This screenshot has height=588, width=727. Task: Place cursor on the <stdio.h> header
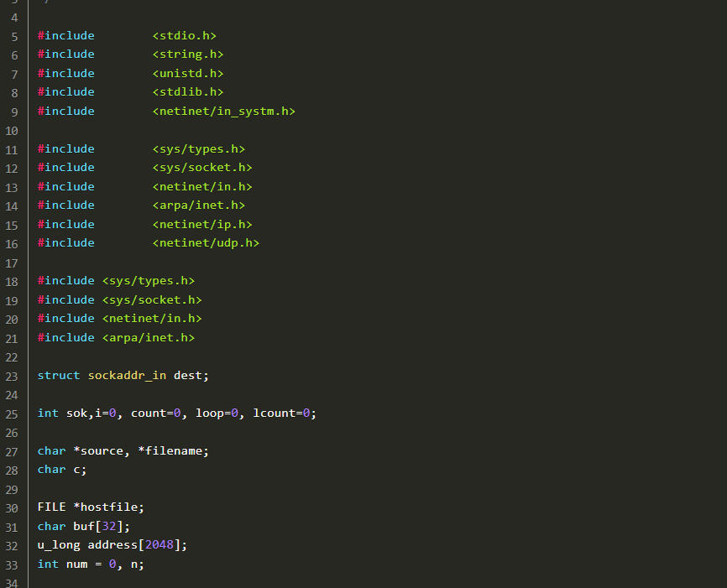(185, 35)
